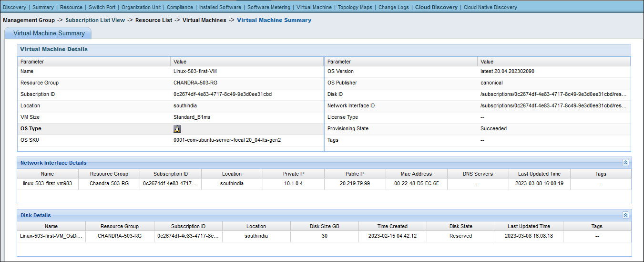The width and height of the screenshot is (644, 262).
Task: Click the 2023-03-08 16:08:18 disk updated time
Action: [529, 236]
